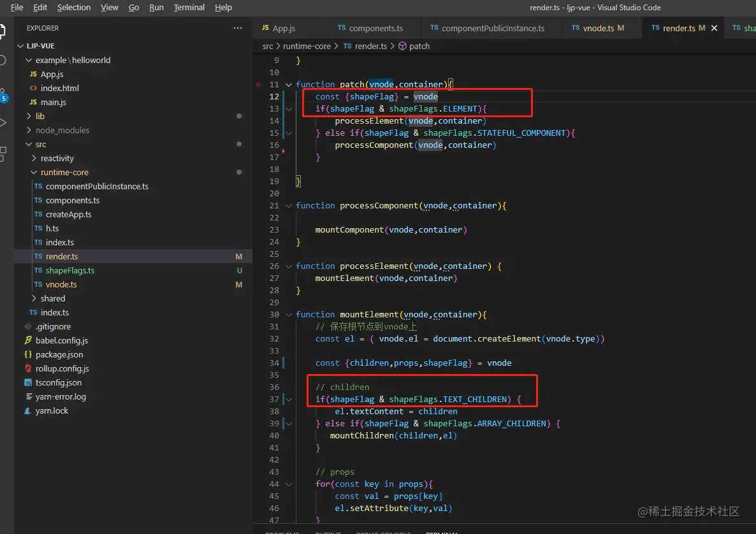Fold the patch function at line 11

[x=289, y=84]
